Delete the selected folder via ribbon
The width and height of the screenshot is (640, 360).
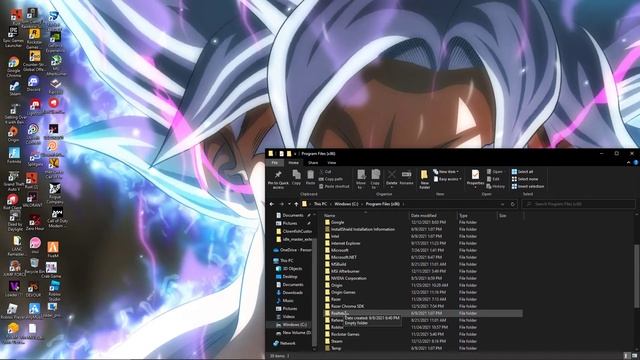pos(391,178)
